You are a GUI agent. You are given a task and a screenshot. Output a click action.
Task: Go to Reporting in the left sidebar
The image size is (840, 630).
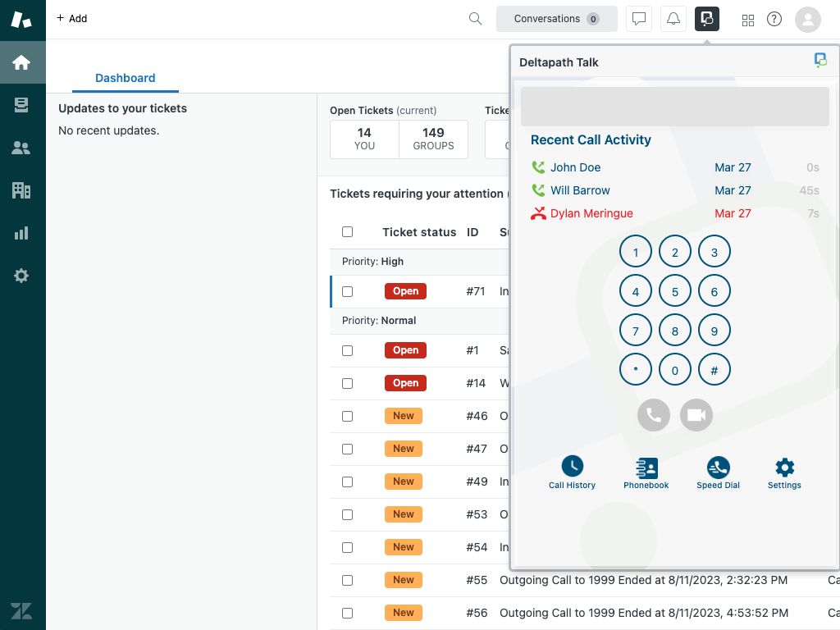tap(22, 233)
